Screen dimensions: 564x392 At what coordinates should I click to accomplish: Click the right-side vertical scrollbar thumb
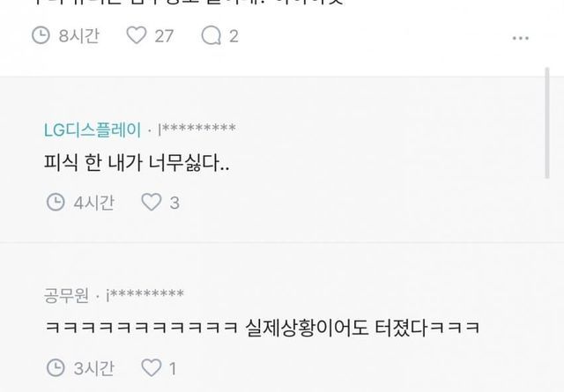(547, 123)
